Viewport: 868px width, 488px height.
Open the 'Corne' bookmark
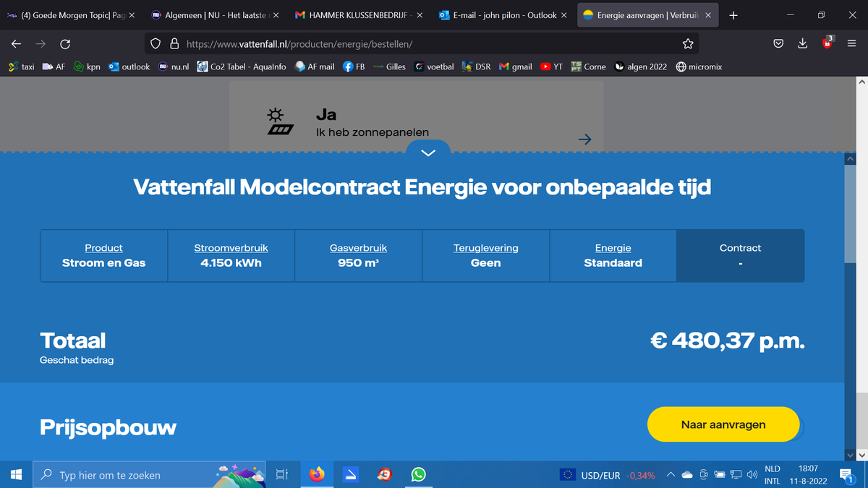pyautogui.click(x=589, y=67)
